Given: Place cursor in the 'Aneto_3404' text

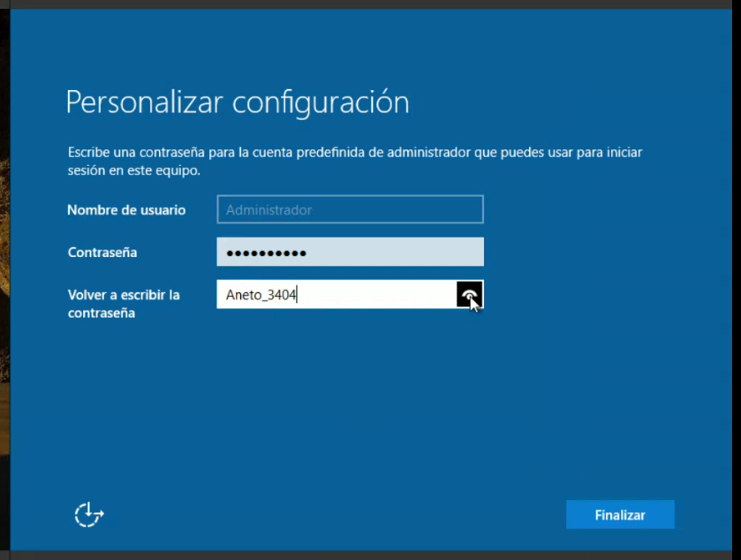Looking at the screenshot, I should 261,296.
